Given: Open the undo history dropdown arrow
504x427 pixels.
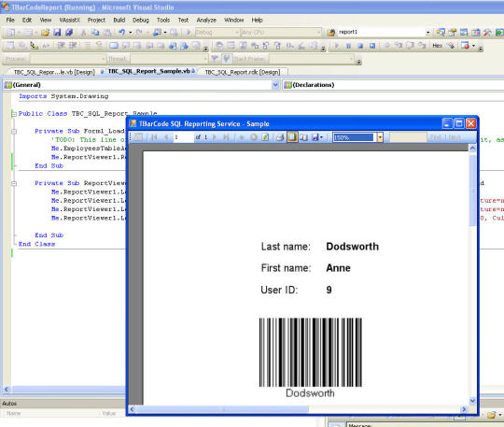Looking at the screenshot, I should pyautogui.click(x=130, y=33).
